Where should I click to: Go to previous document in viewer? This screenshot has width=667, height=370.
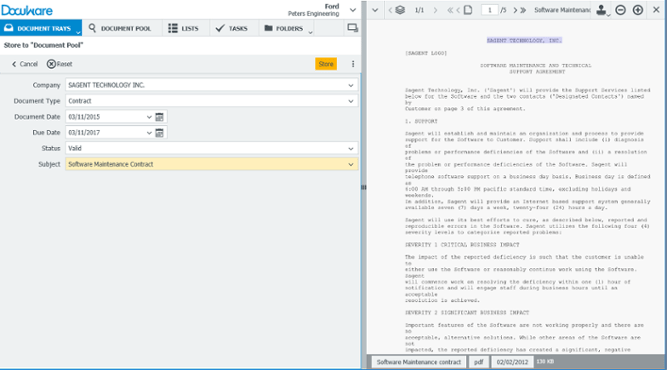coord(390,10)
